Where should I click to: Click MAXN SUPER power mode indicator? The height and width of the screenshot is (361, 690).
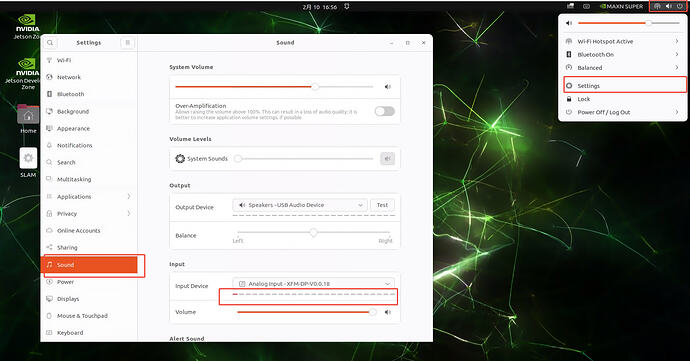(x=621, y=6)
